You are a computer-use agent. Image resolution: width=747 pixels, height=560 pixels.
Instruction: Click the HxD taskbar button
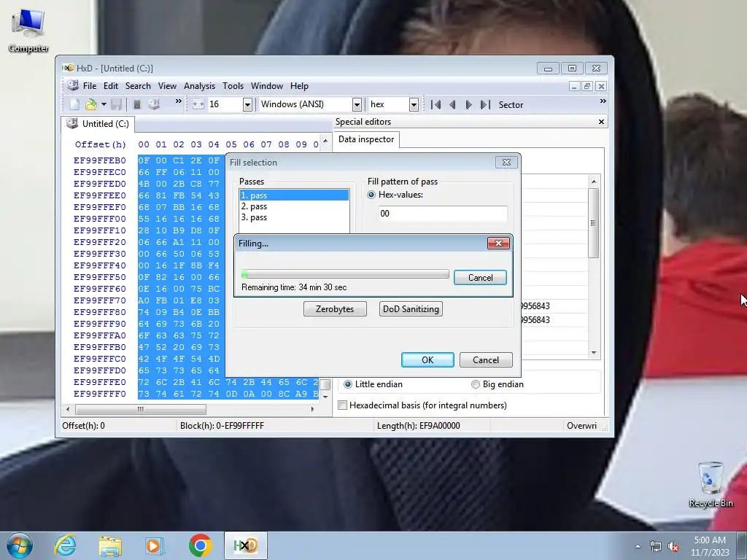click(246, 545)
